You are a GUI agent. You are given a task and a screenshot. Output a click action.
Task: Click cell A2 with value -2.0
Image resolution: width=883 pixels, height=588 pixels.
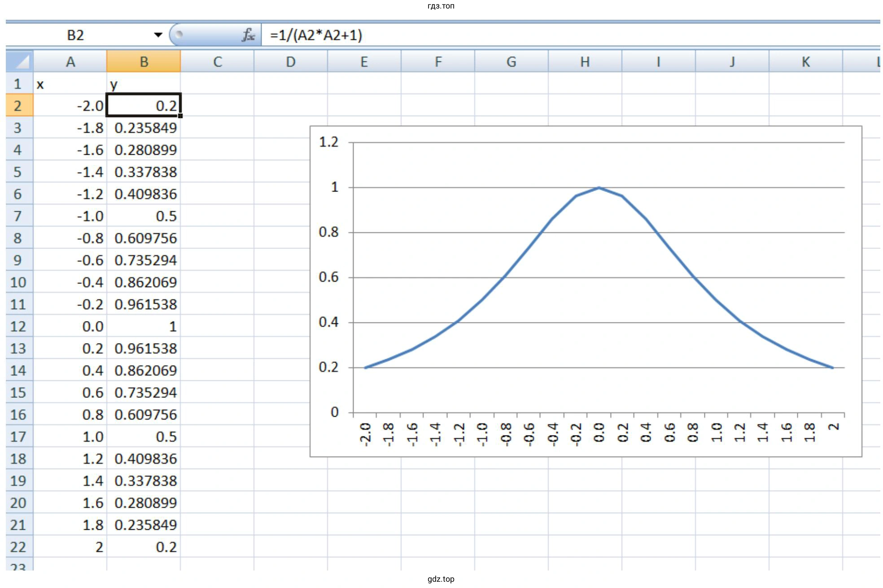pyautogui.click(x=70, y=105)
